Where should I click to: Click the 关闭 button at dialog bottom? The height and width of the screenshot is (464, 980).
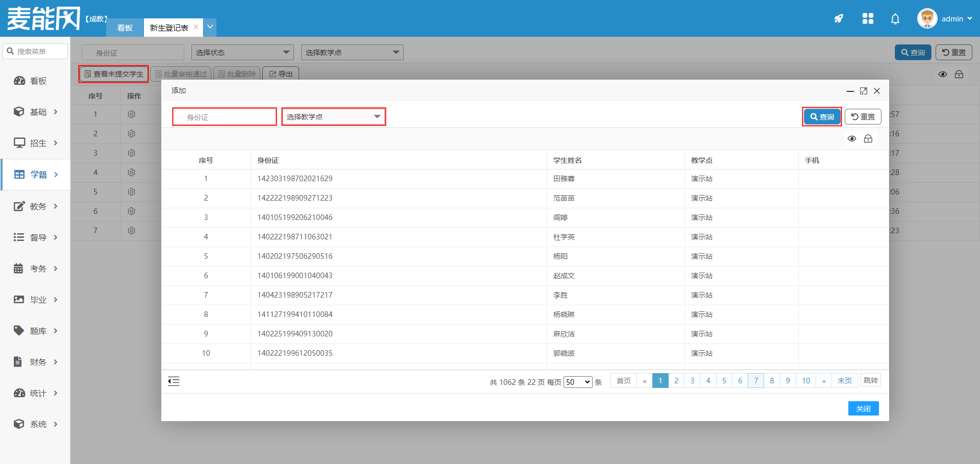point(863,408)
